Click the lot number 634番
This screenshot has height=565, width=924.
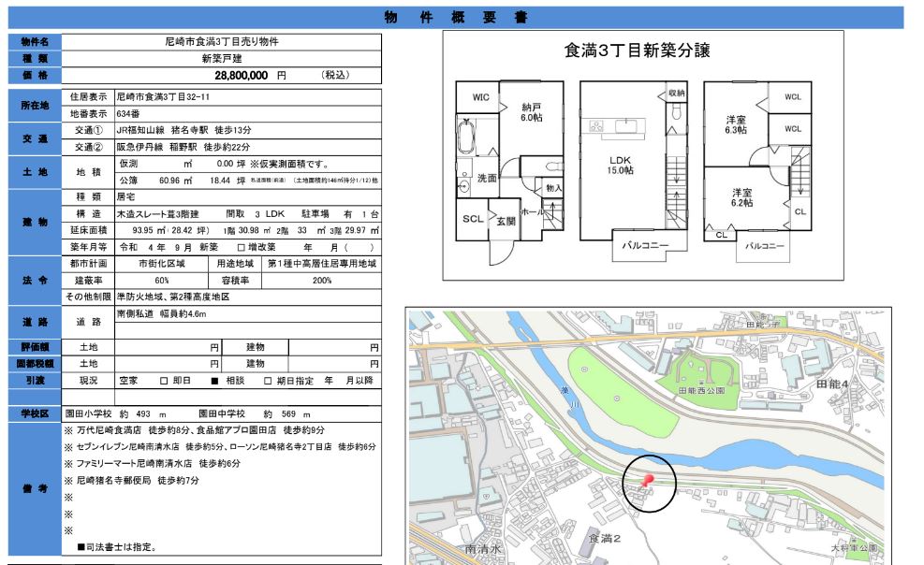pyautogui.click(x=128, y=113)
